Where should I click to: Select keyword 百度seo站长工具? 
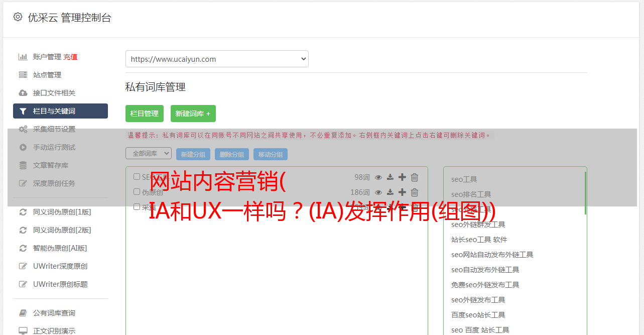(x=478, y=315)
